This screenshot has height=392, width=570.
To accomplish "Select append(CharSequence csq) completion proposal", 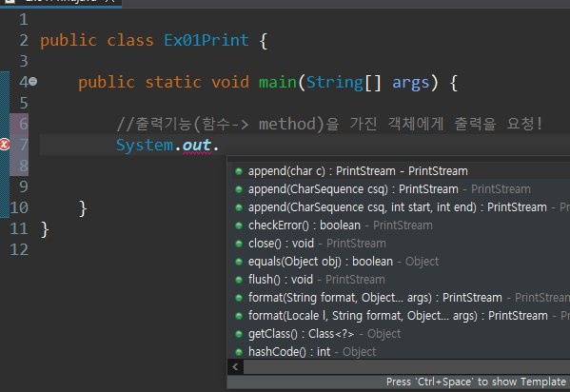I will tap(401, 189).
